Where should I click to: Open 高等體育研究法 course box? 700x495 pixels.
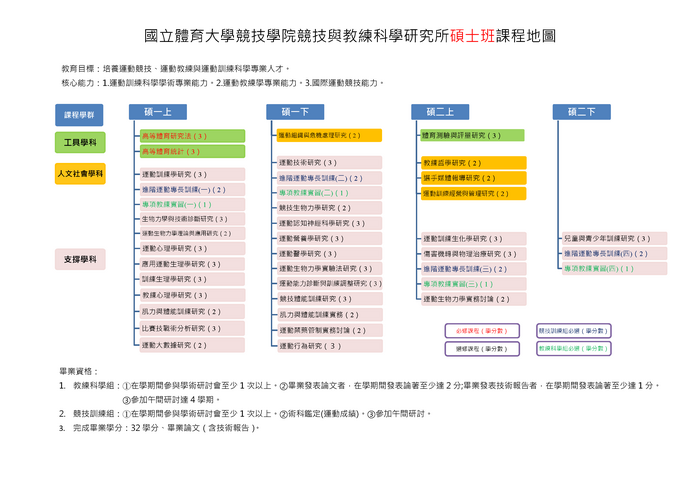(x=191, y=135)
